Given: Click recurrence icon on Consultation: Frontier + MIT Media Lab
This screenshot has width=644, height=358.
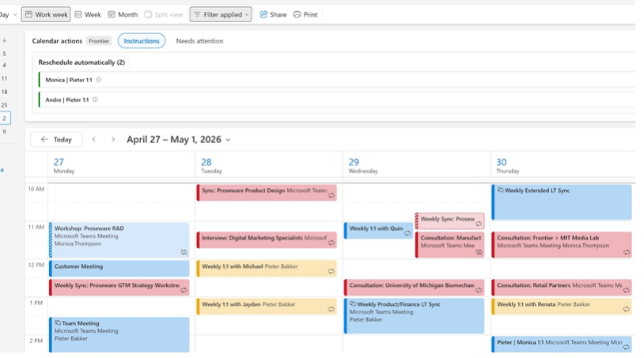Looking at the screenshot, I should coord(626,252).
